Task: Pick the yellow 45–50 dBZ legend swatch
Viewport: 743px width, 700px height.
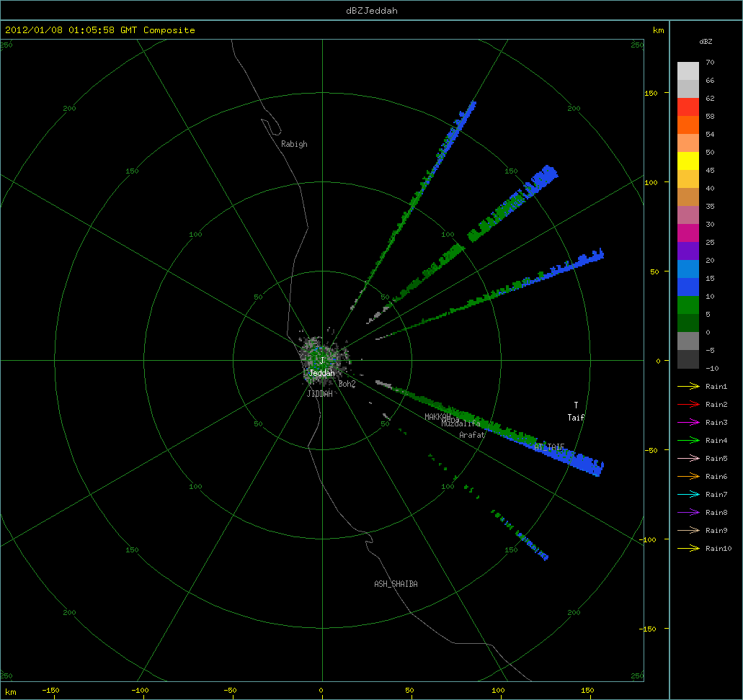Action: pyautogui.click(x=688, y=161)
